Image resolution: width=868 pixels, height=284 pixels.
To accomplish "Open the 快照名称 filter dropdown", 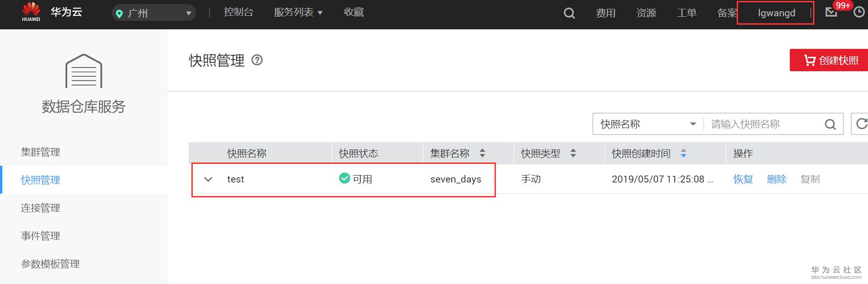I will (x=648, y=124).
